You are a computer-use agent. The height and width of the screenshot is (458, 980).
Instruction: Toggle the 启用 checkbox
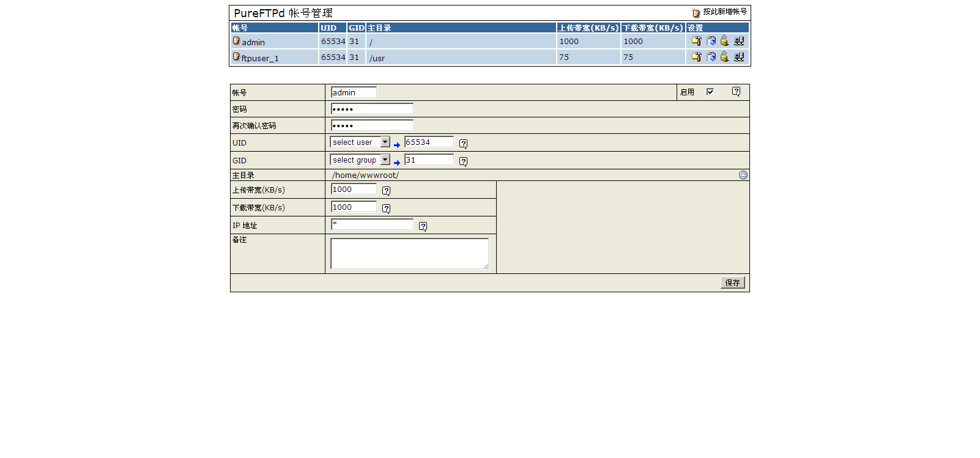pyautogui.click(x=710, y=92)
